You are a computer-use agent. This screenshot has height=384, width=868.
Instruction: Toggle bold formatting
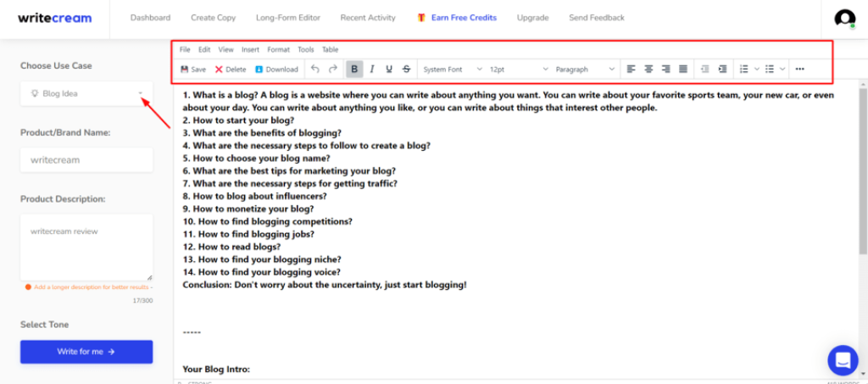point(354,70)
